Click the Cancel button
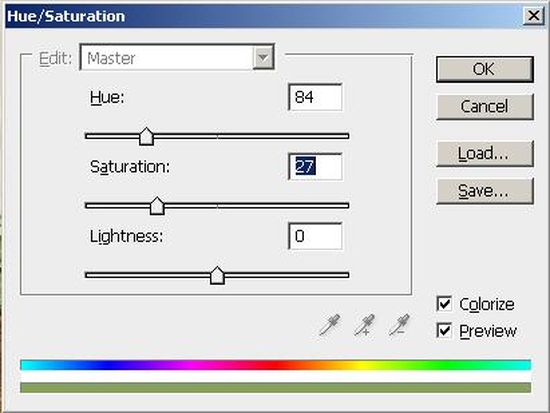The image size is (550, 413). [485, 107]
